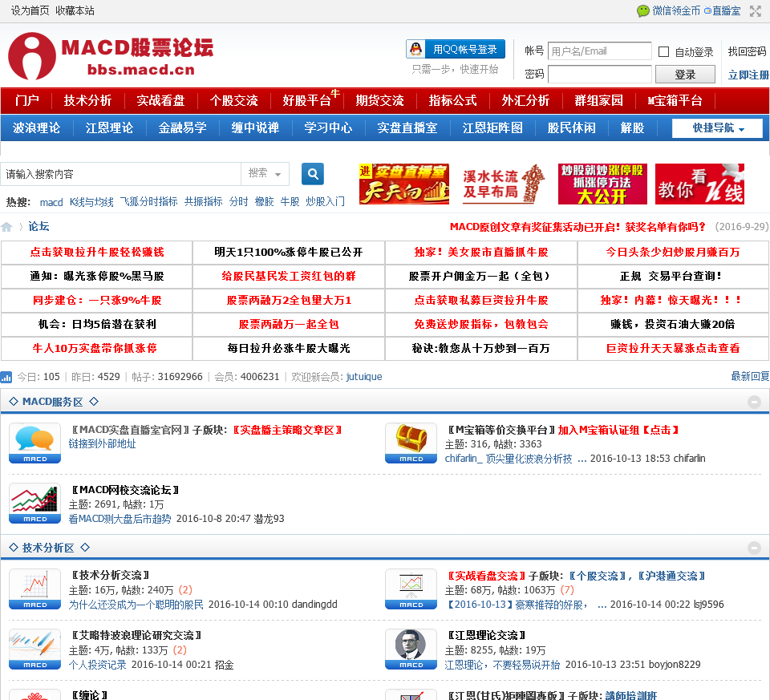
Task: Click the QQ penguin login icon
Action: [416, 49]
